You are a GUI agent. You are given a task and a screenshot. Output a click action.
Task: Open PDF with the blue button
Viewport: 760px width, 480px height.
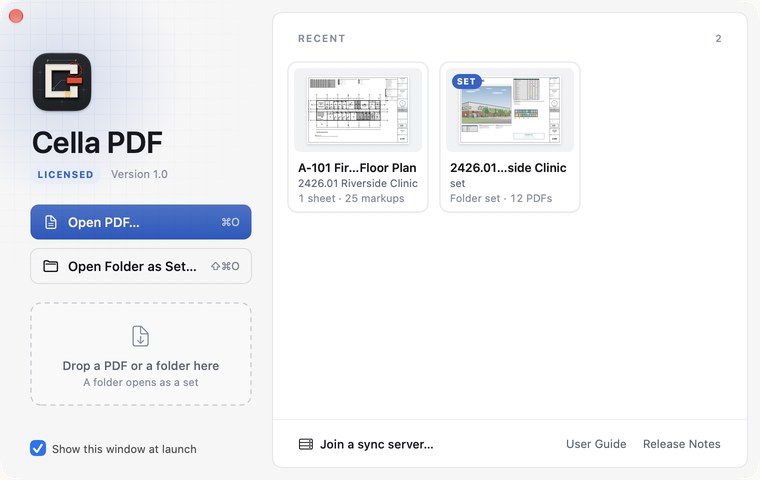click(141, 222)
